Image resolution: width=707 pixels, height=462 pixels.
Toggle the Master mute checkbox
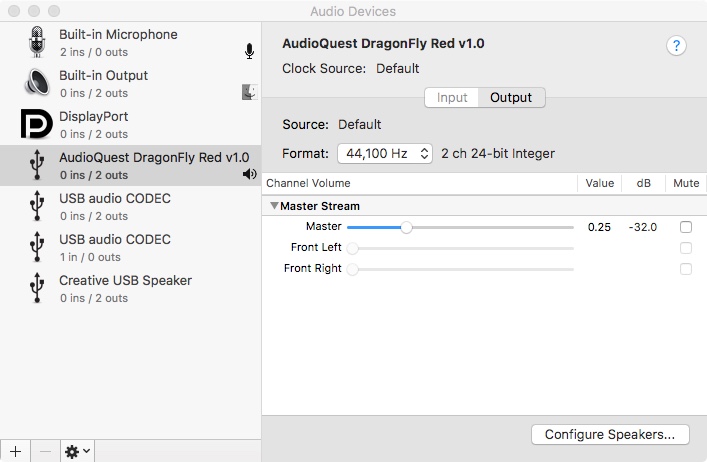(685, 227)
